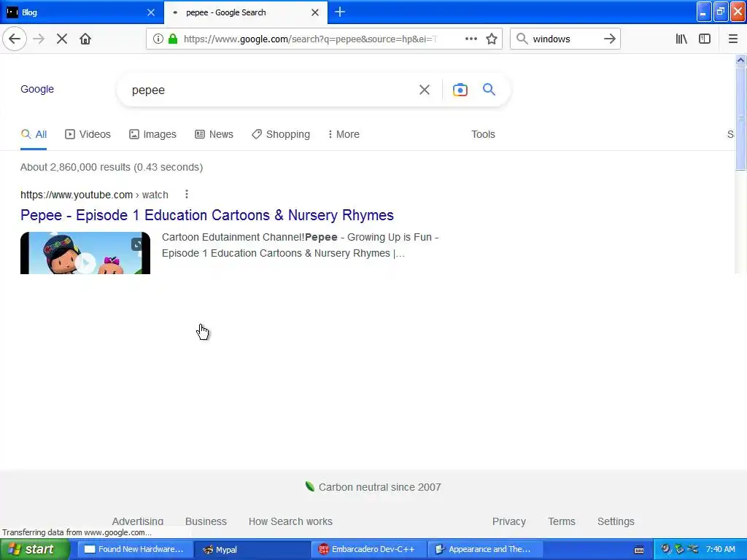
Task: Open the Advertising footer link
Action: point(138,521)
